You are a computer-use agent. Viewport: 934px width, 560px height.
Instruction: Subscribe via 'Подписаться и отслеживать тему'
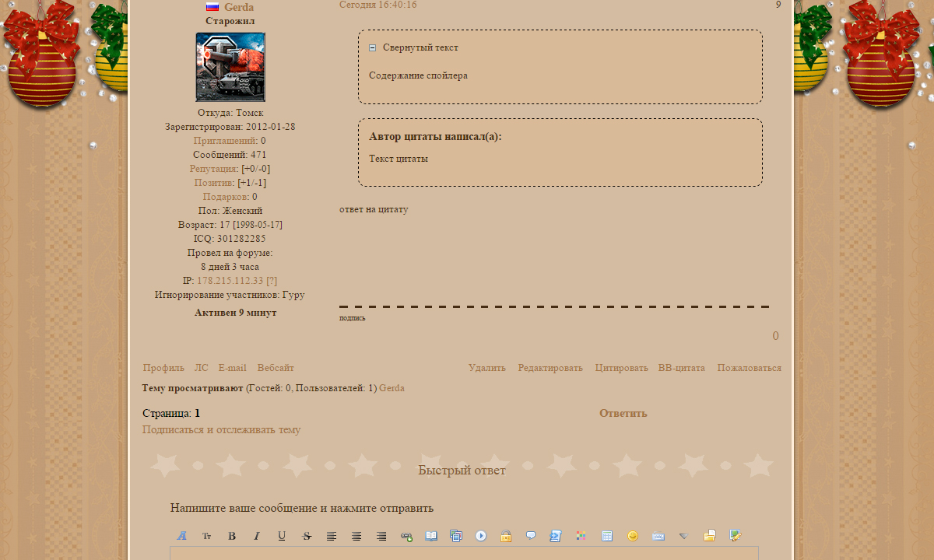point(221,429)
